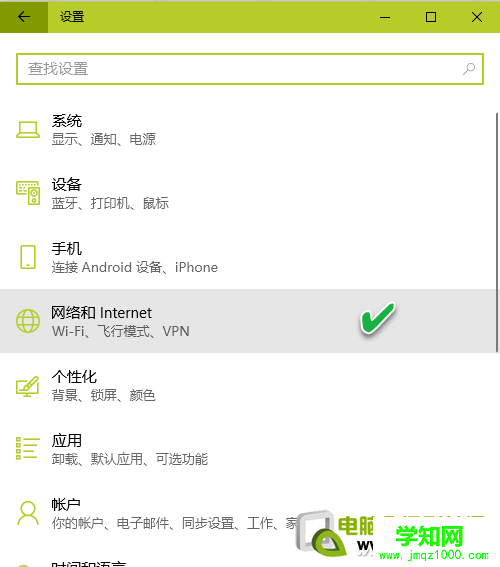This screenshot has width=500, height=567.
Task: Focus the 查找设置 search field
Action: 250,69
